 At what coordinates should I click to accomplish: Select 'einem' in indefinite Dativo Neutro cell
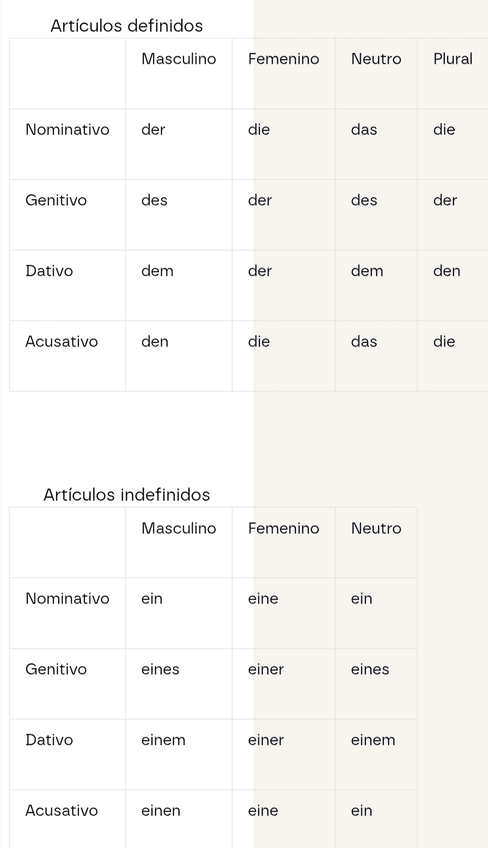(373, 740)
